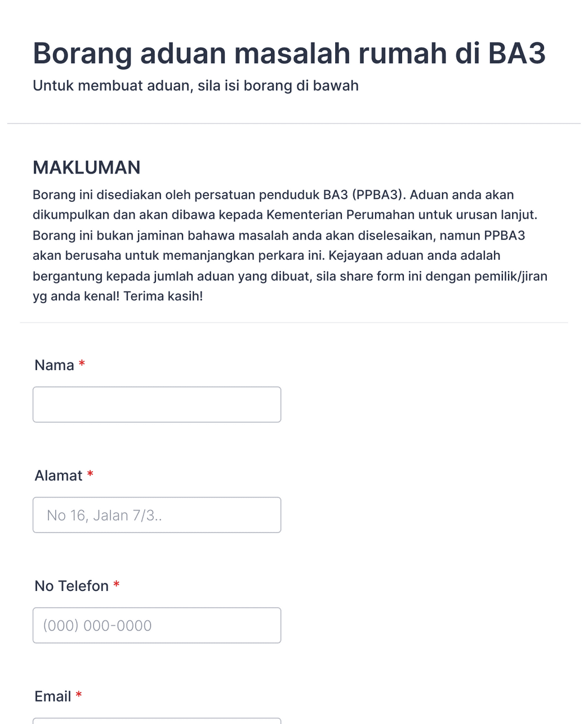Select the form title 'Borang aduan masalah rumah di BA3'
588x724 pixels.
coord(288,52)
